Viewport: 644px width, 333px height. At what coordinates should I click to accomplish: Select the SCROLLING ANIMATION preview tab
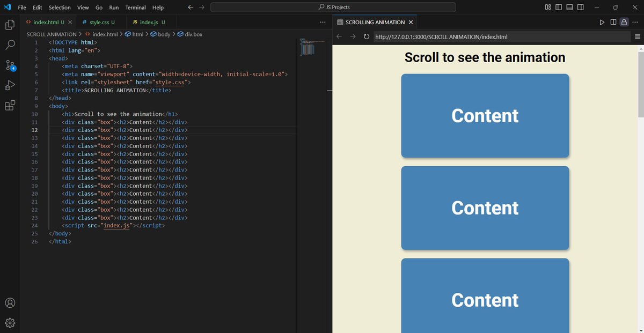[376, 22]
